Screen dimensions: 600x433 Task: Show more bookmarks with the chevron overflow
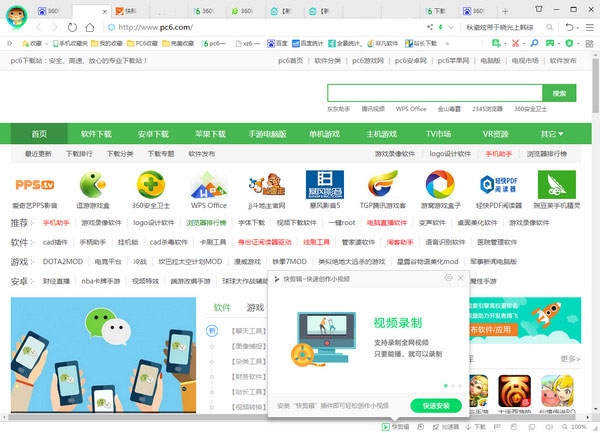447,44
